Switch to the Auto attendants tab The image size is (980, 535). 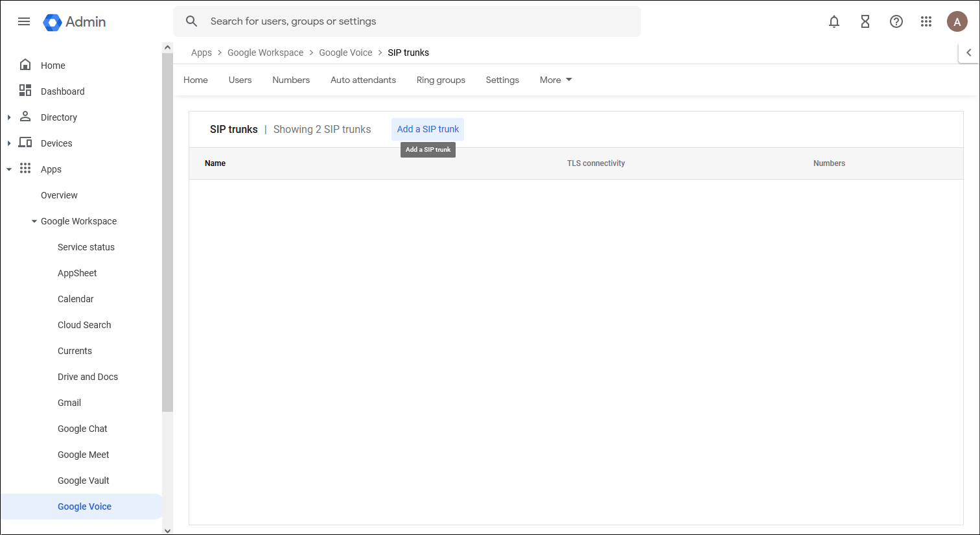coord(363,80)
